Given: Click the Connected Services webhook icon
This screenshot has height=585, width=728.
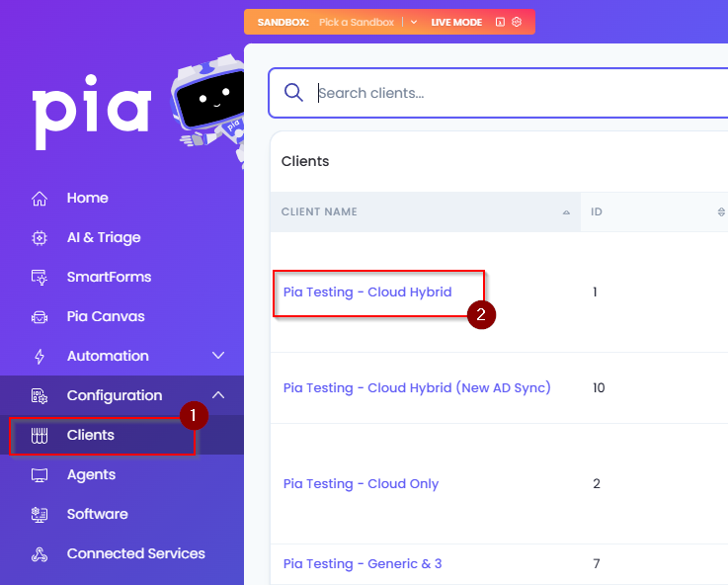Looking at the screenshot, I should (x=40, y=554).
